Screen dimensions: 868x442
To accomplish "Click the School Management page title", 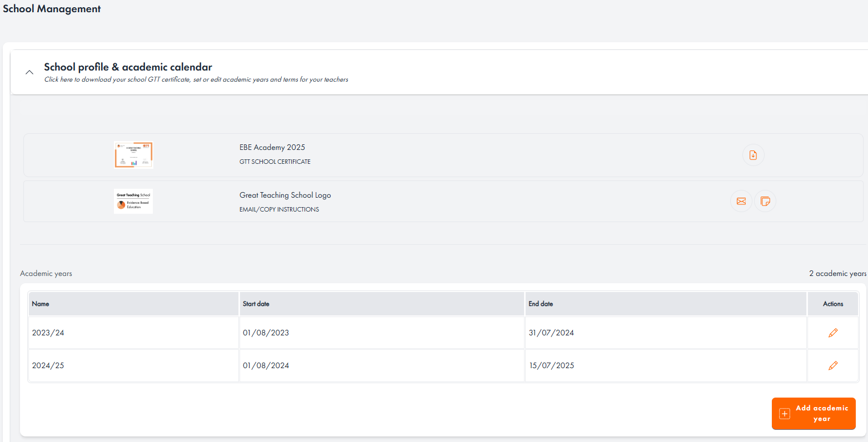I will point(52,9).
